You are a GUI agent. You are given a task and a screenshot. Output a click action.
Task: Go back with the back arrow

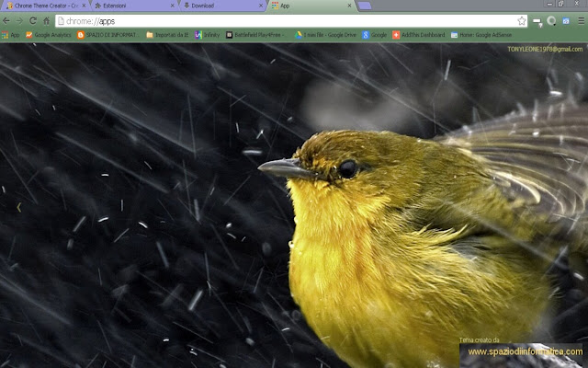coord(6,21)
